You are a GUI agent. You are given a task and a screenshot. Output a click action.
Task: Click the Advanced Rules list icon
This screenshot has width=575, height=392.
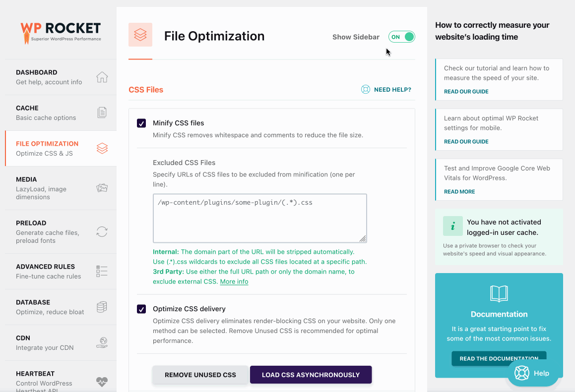(x=102, y=271)
